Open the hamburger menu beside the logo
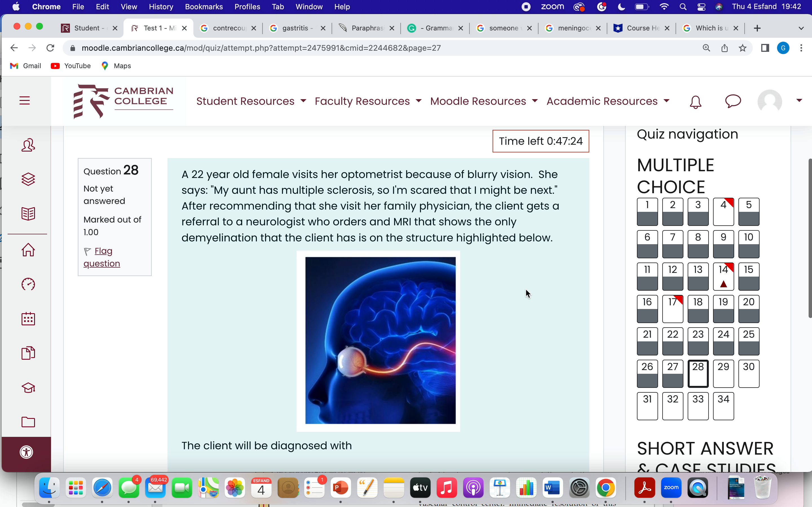Screen dimensions: 812x507 [25, 100]
